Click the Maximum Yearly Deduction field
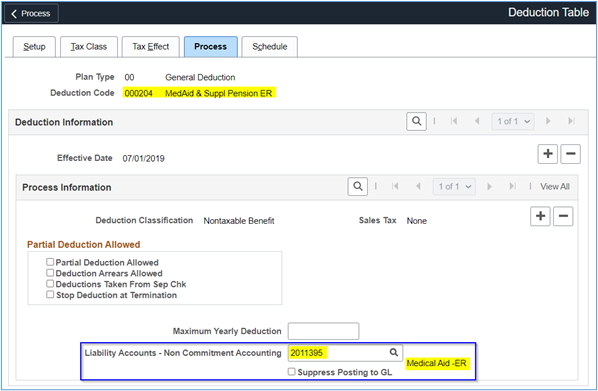 323,331
